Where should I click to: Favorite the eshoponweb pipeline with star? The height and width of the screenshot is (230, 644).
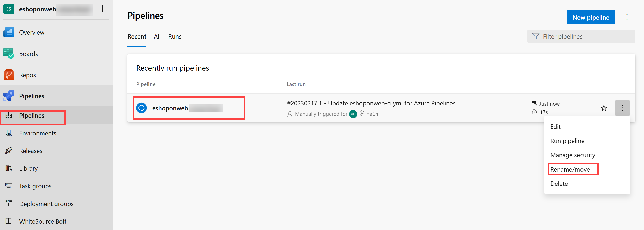604,108
